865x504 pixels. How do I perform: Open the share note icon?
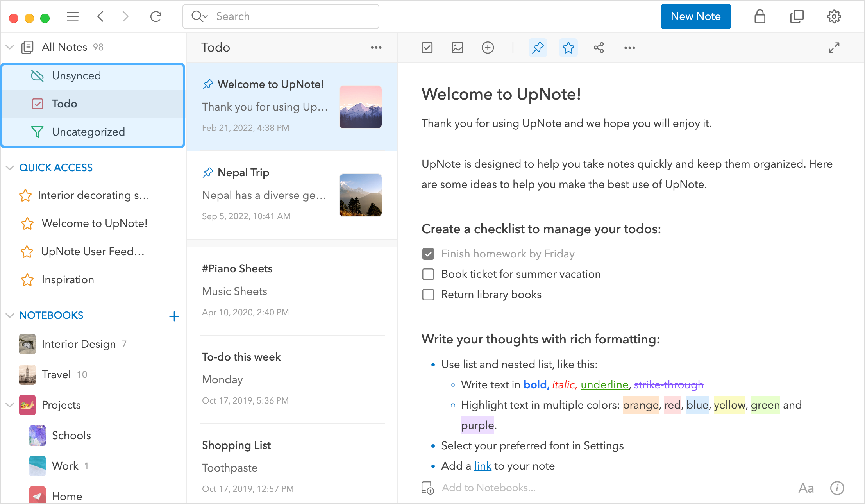pos(599,48)
